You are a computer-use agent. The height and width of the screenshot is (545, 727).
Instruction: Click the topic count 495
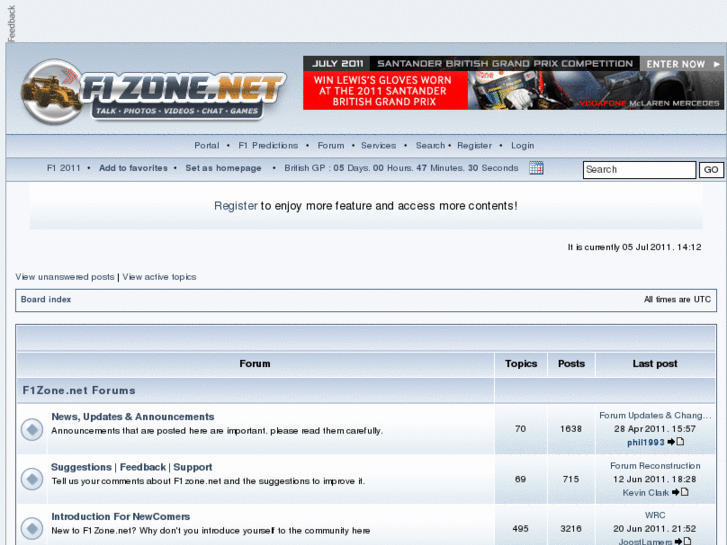coord(520,528)
